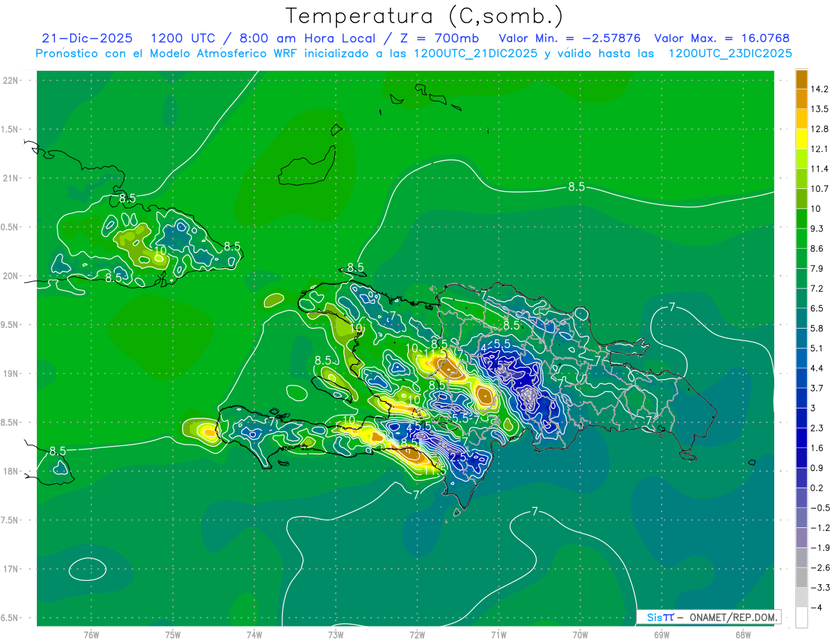Click the "14.2" colorbar label
Image resolution: width=834 pixels, height=644 pixels.
(x=818, y=89)
